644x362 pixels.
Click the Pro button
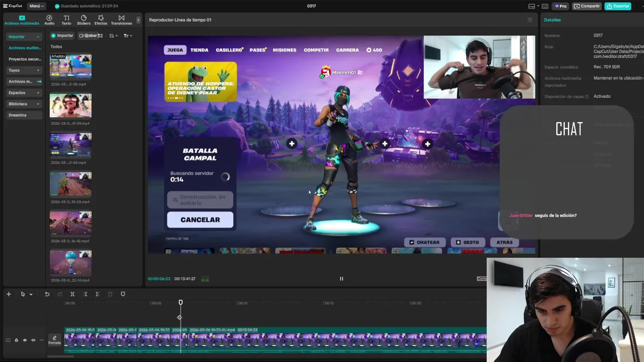[560, 6]
